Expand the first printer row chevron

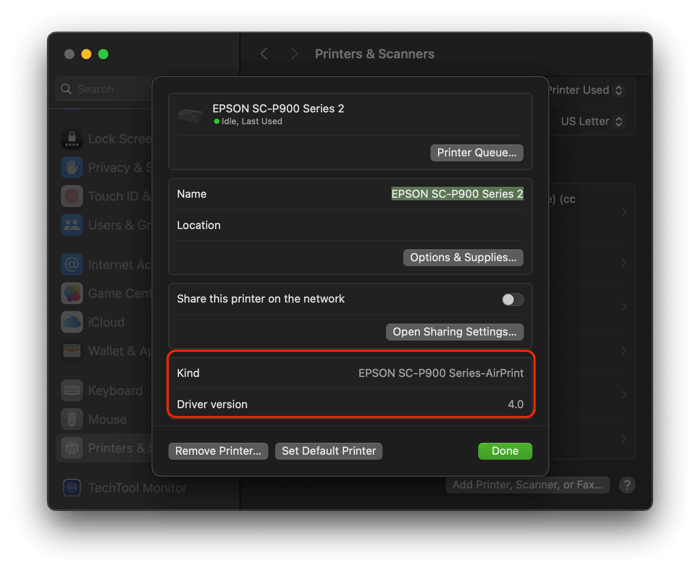click(x=624, y=212)
